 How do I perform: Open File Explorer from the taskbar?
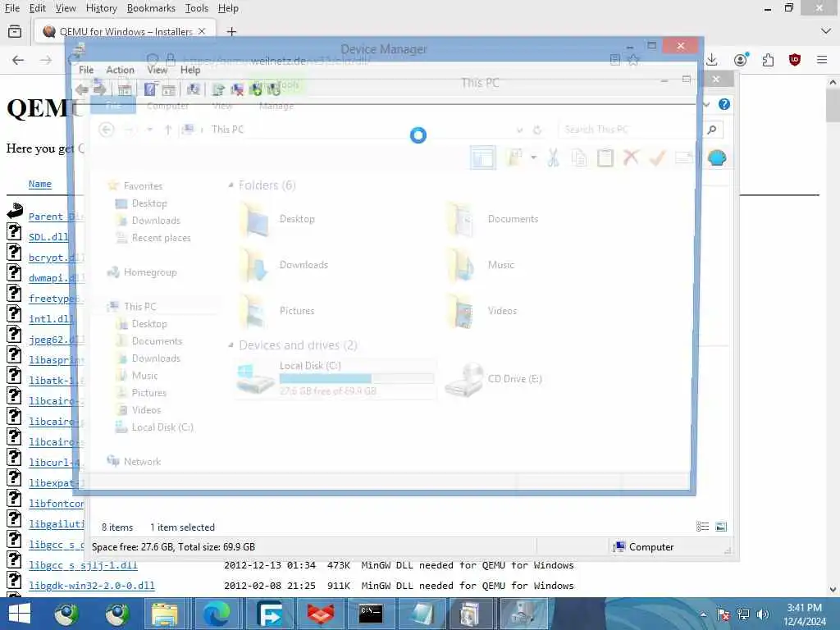[164, 614]
